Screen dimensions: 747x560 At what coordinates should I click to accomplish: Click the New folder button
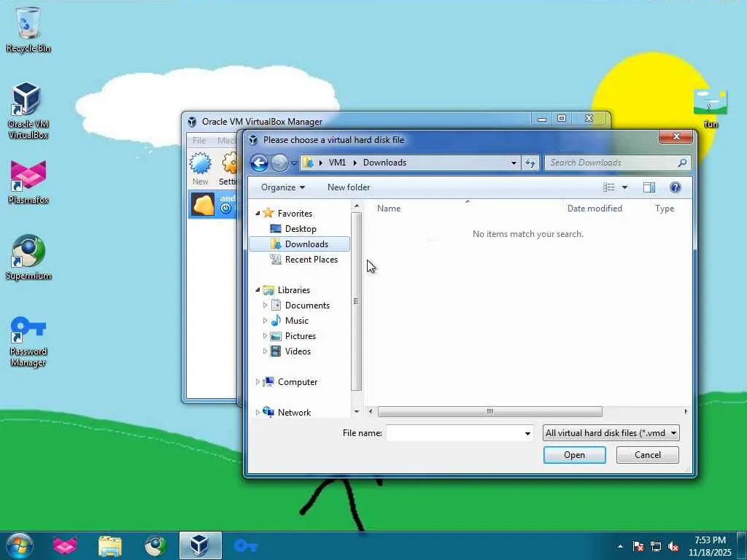tap(349, 187)
